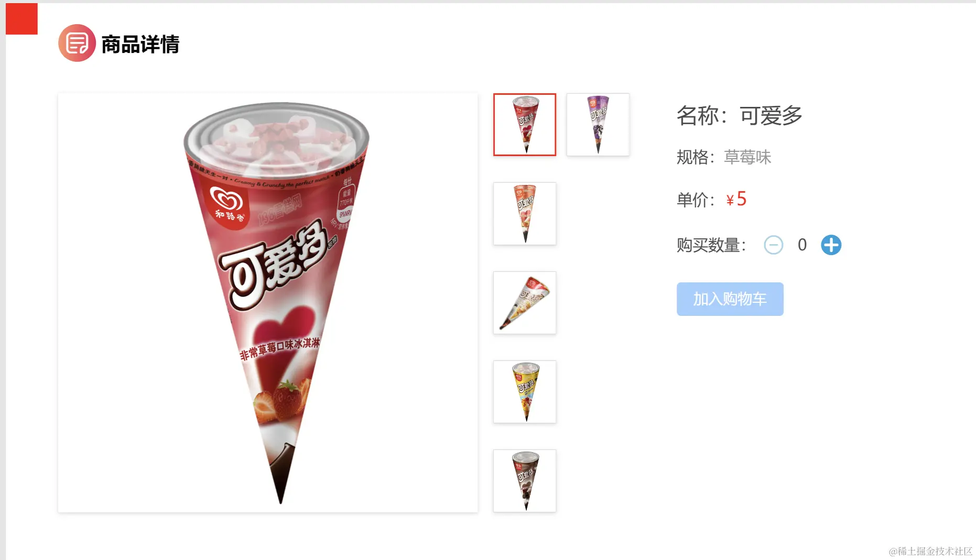The height and width of the screenshot is (560, 976).
Task: Click the product name 可爱多
Action: point(771,115)
